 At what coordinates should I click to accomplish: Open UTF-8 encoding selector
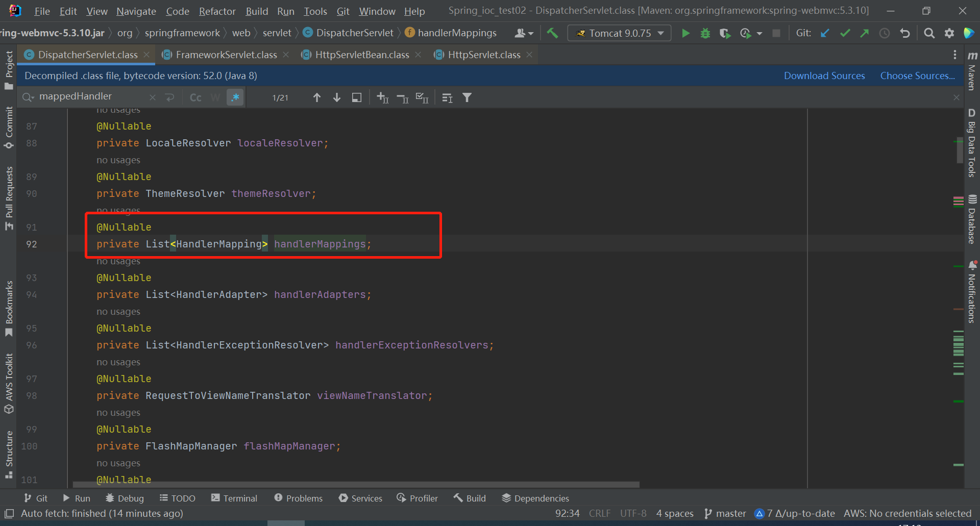(633, 513)
